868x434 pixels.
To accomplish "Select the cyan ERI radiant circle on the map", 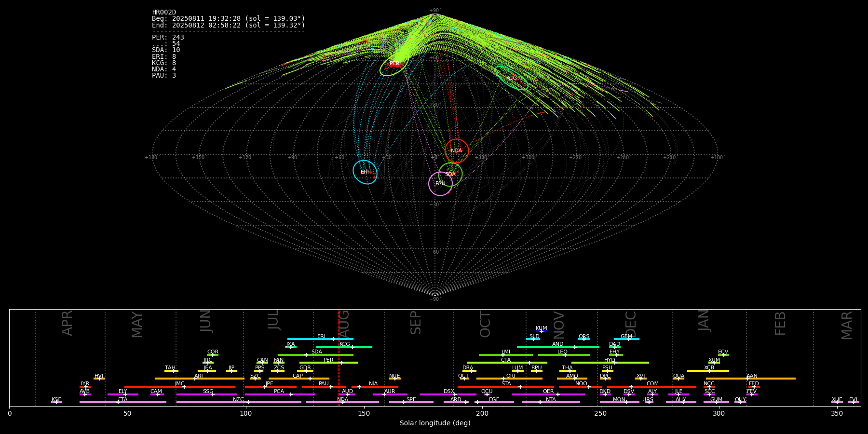I will 365,172.
